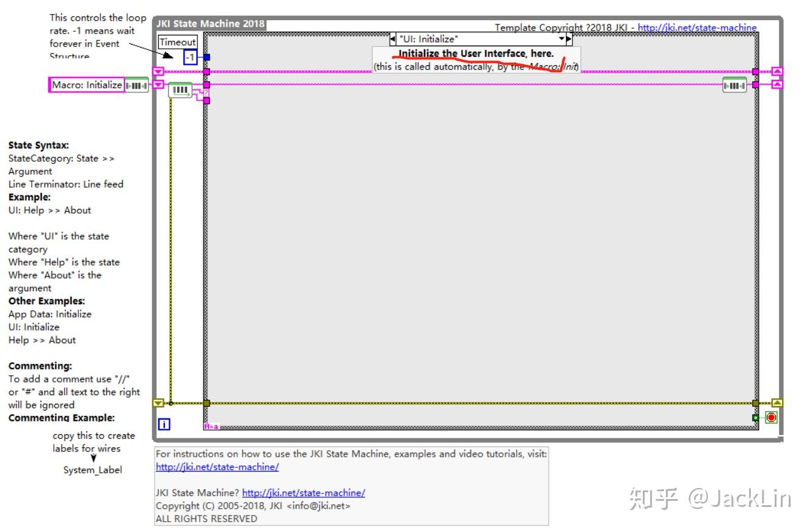Toggle the yellow shift register arrow at bottom right
The width and height of the screenshot is (812, 532).
point(777,403)
